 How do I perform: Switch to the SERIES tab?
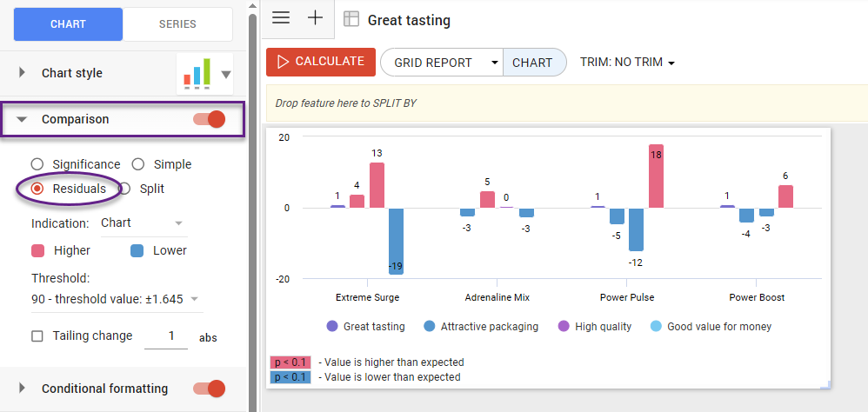(x=177, y=24)
